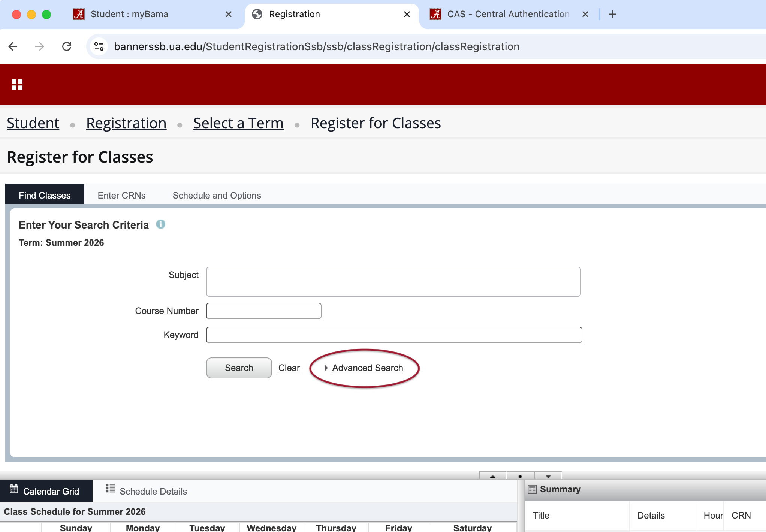The width and height of the screenshot is (766, 532).
Task: Open the Banner apps grid menu icon
Action: point(17,85)
